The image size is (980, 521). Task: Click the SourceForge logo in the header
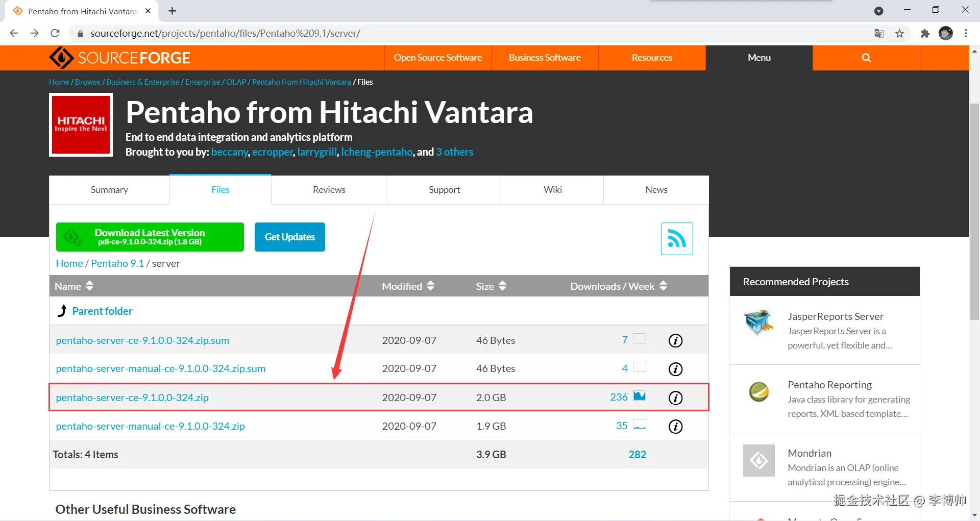(119, 58)
